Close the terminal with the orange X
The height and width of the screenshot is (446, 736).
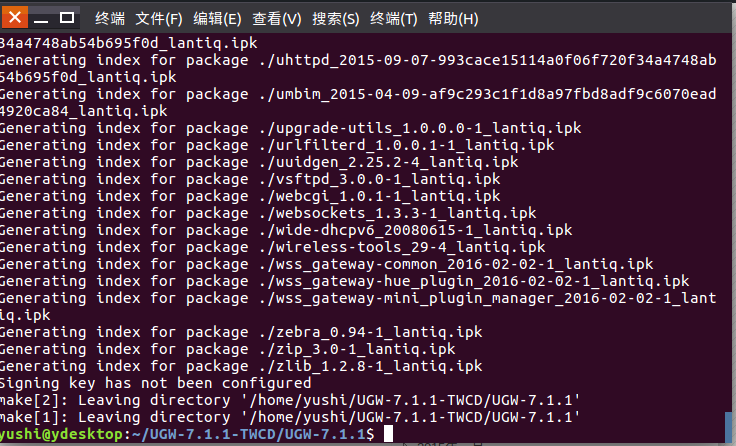15,17
